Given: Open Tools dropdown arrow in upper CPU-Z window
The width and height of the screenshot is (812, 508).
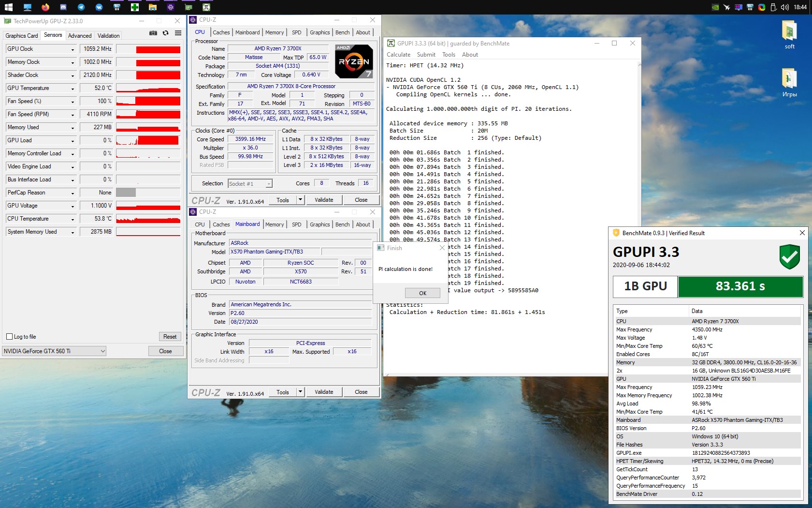Looking at the screenshot, I should (x=300, y=200).
